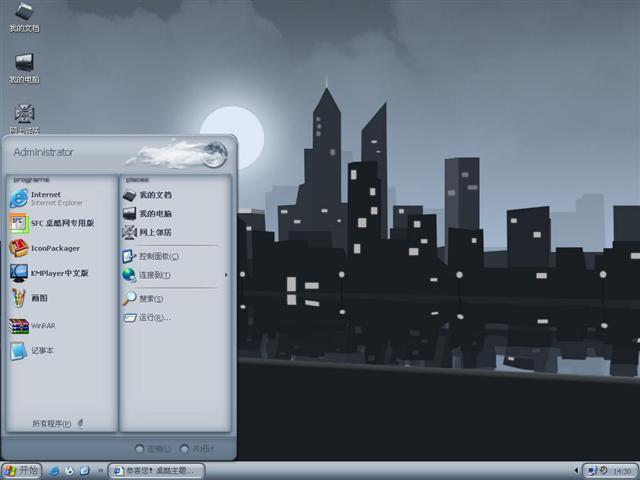Click the 注销(L) log off button
Screen dimensions: 640x480
point(153,449)
